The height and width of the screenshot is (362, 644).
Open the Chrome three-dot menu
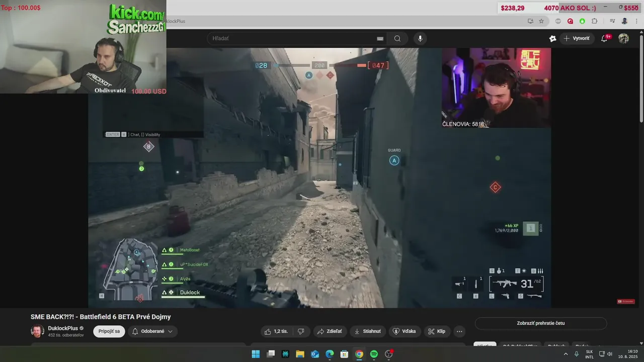click(636, 21)
